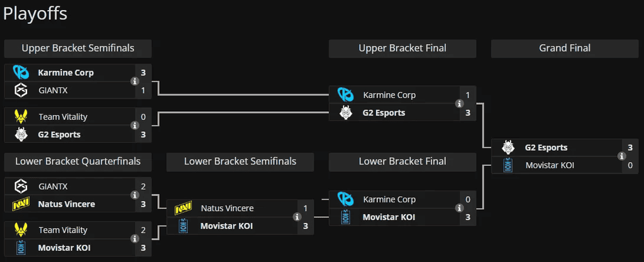Open info icon for Karmine Corp vs GIANTX match
The height and width of the screenshot is (262, 644).
click(x=135, y=82)
